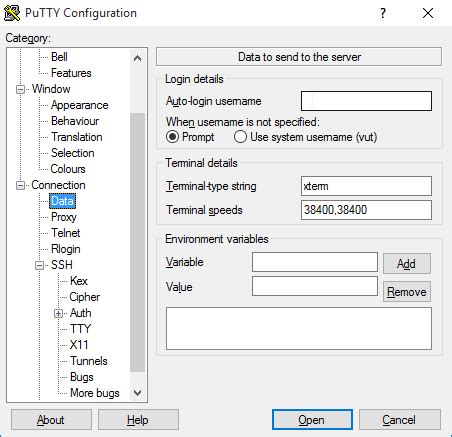Select the Window category
Viewport: 452px width, 437px height.
(51, 89)
